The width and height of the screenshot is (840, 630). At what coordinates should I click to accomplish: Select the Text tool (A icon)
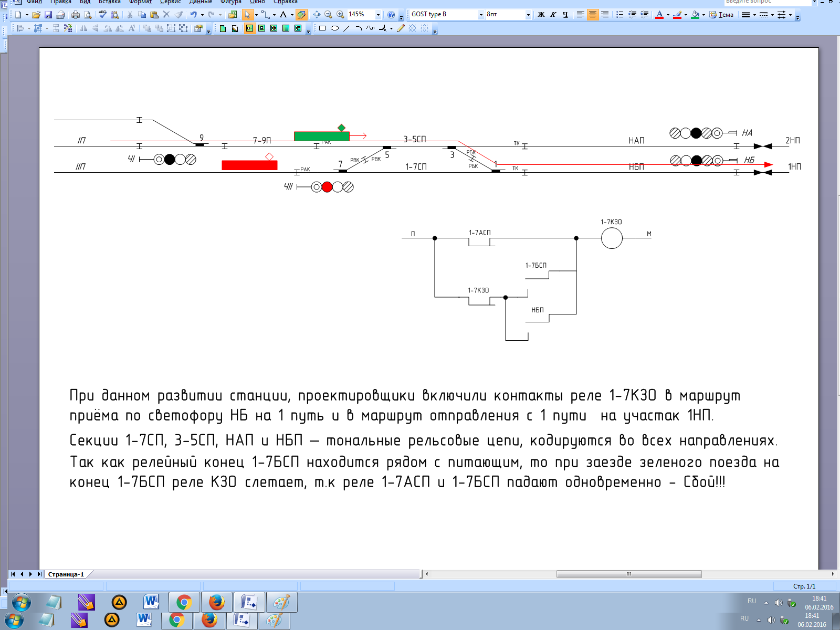[283, 15]
